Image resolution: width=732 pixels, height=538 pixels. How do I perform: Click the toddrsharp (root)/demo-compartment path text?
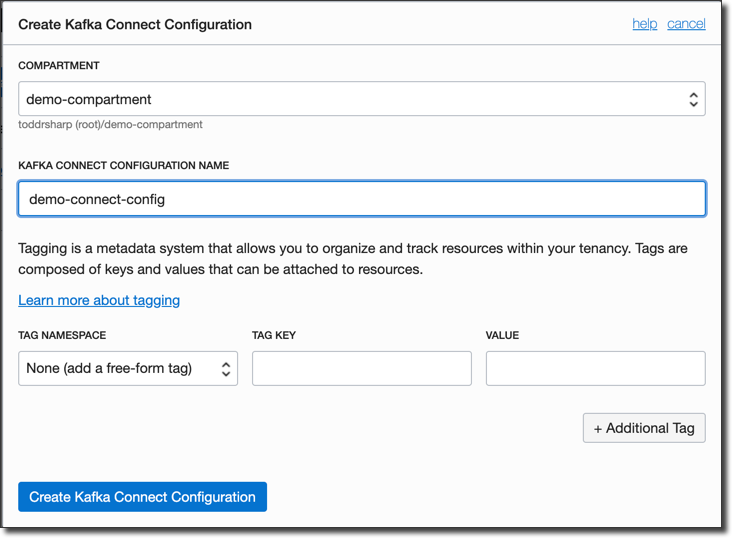[x=110, y=125]
